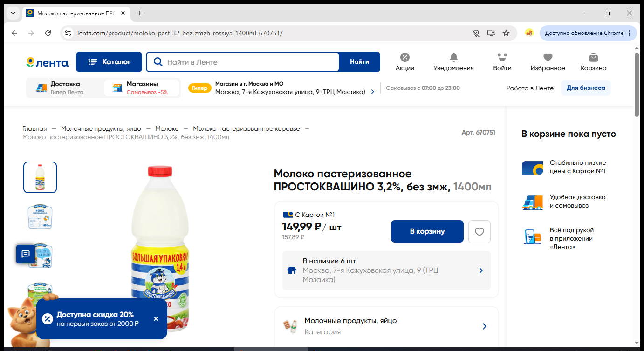This screenshot has height=351, width=644.
Task: Bookmark this page star icon
Action: click(x=506, y=33)
